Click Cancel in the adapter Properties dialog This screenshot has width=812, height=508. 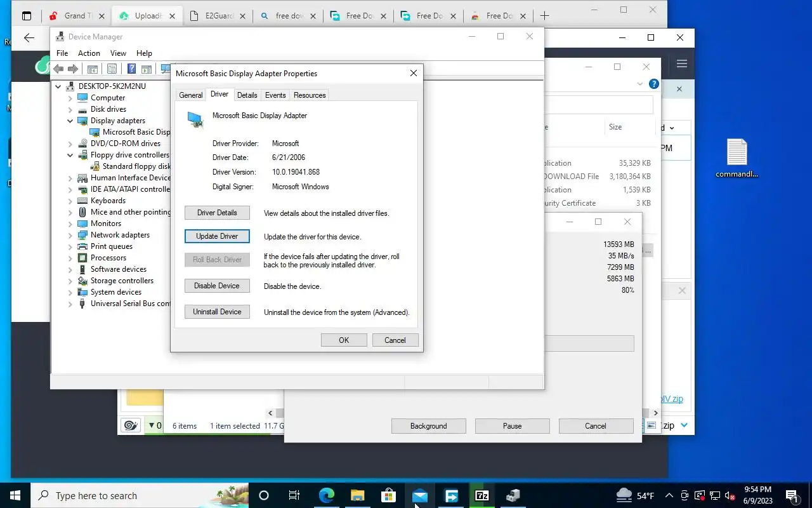tap(395, 340)
